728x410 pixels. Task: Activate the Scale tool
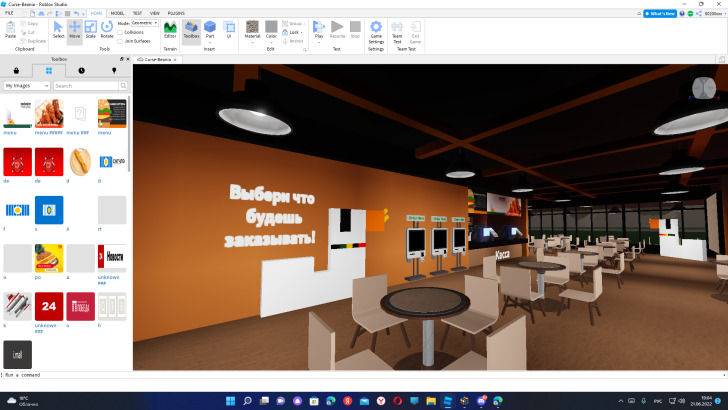(x=90, y=29)
